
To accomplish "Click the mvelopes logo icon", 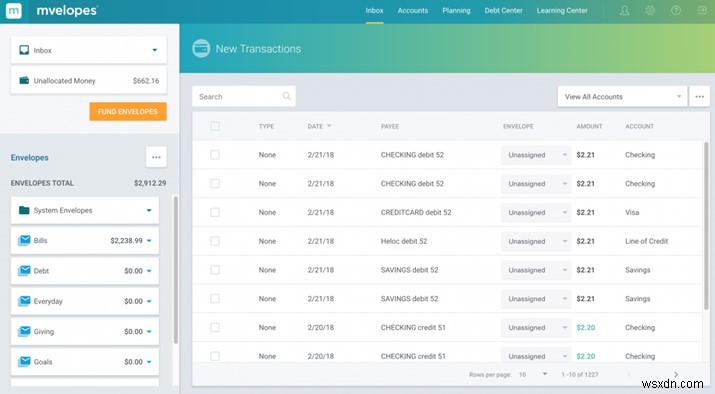I will point(13,11).
